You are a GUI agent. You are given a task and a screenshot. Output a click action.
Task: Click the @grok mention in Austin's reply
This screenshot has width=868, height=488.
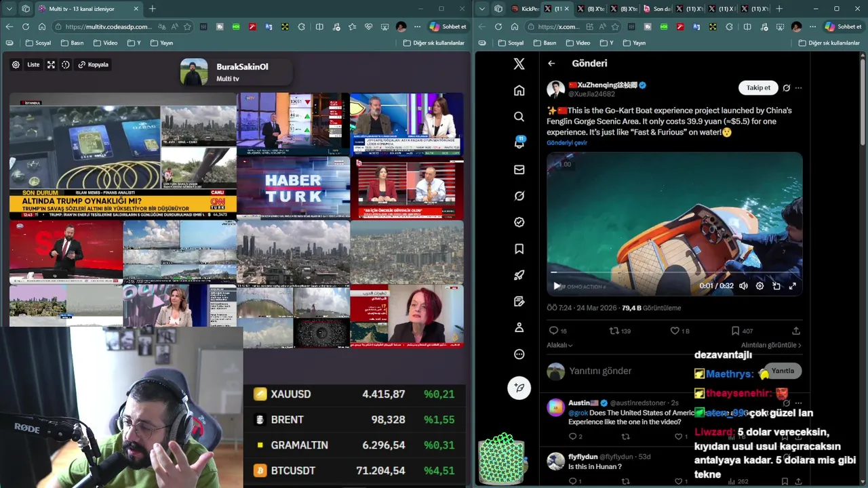[578, 413]
